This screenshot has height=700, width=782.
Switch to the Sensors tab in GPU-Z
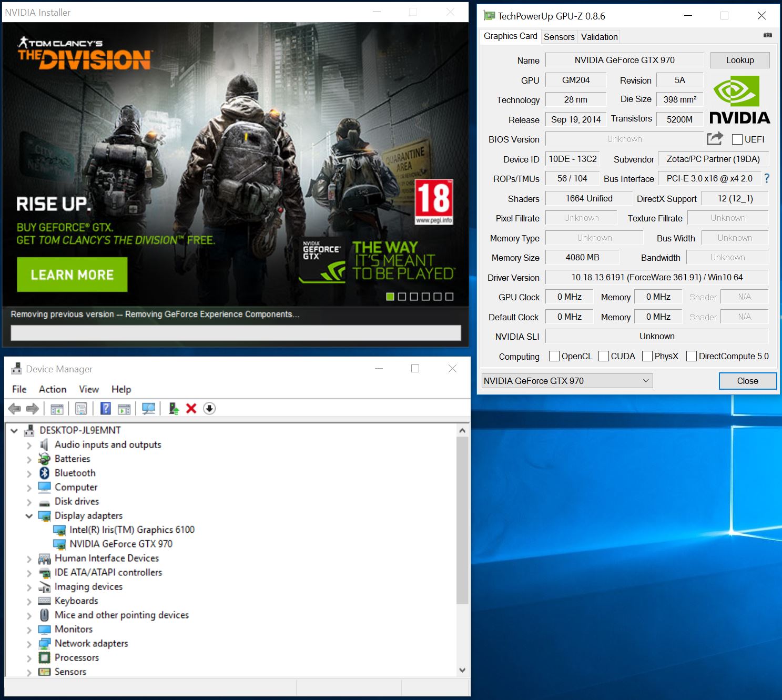coord(559,37)
